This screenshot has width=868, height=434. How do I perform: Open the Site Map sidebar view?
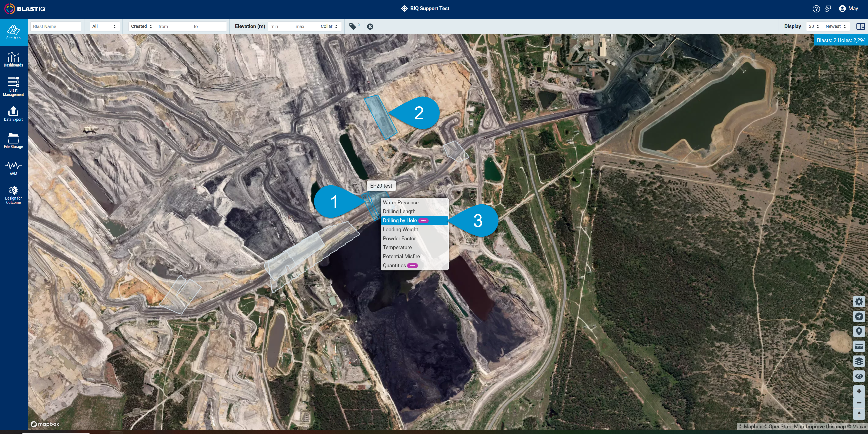14,33
